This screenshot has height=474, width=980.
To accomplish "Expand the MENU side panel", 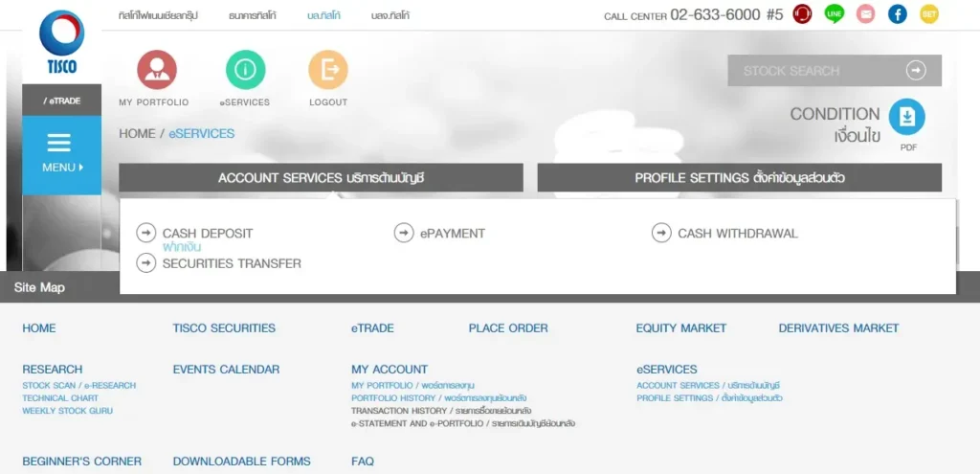I will 62,155.
